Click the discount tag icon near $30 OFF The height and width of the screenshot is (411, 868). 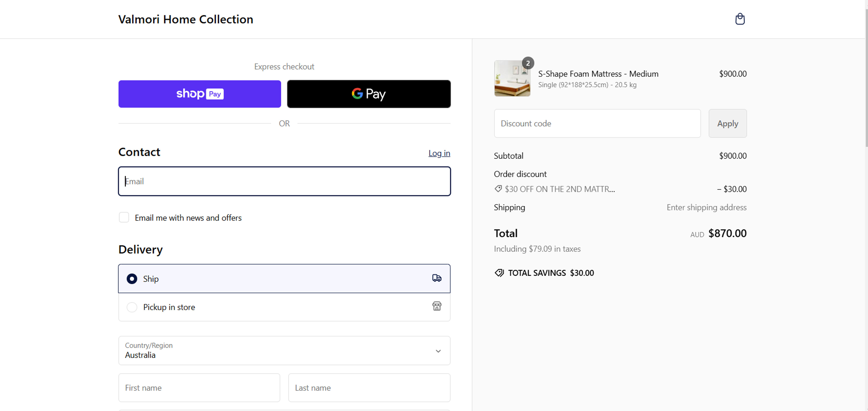pyautogui.click(x=498, y=189)
